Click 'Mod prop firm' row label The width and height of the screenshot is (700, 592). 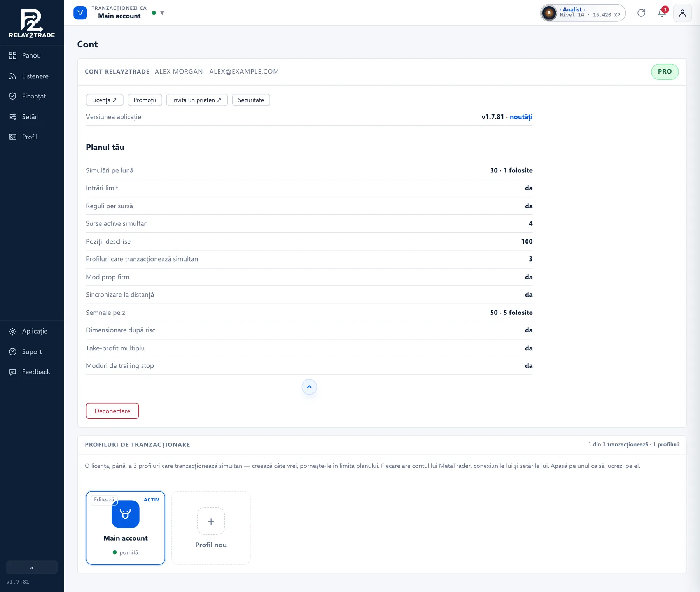pyautogui.click(x=108, y=277)
